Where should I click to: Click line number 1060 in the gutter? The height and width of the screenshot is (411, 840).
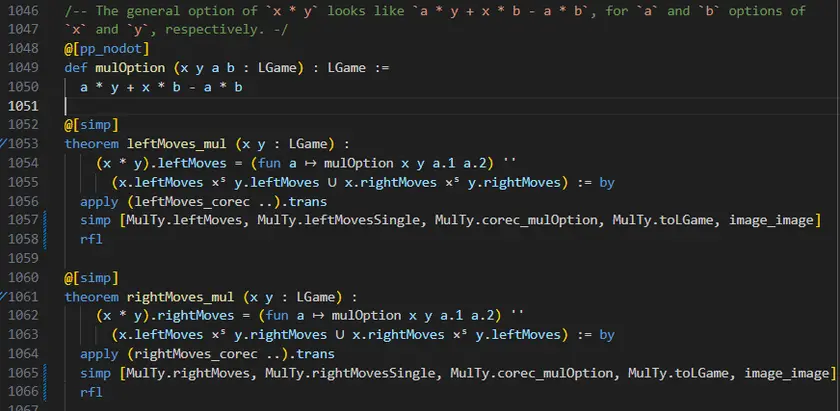pos(22,278)
